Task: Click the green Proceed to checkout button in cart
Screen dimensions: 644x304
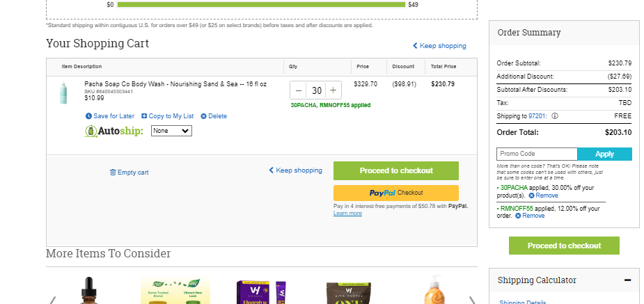Action: click(396, 170)
